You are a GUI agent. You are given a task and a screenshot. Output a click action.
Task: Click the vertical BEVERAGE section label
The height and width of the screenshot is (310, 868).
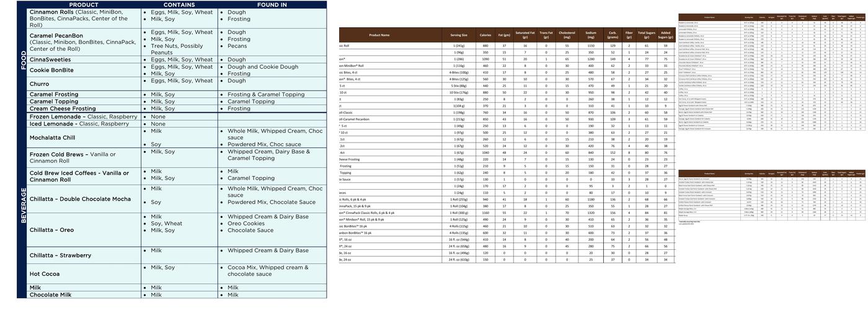click(23, 205)
